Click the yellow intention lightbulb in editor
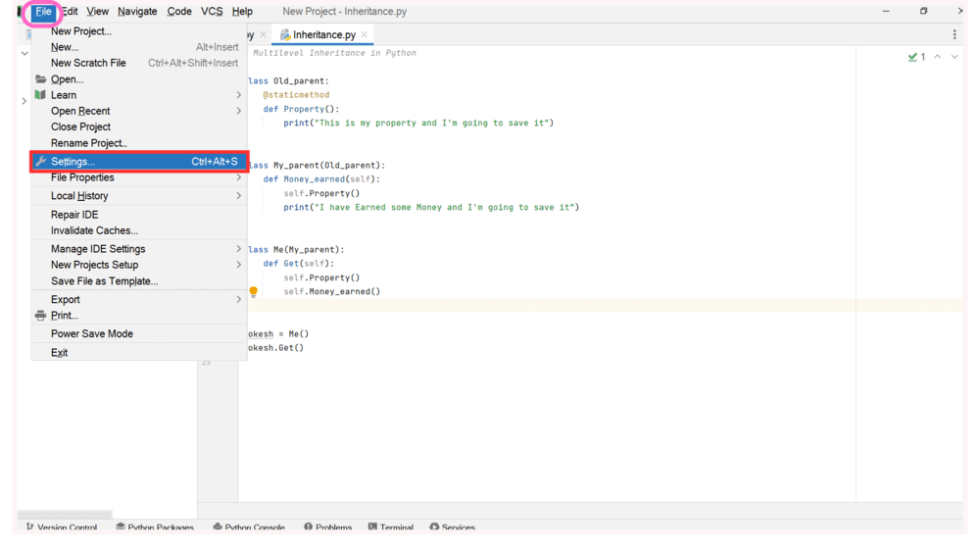 253,291
